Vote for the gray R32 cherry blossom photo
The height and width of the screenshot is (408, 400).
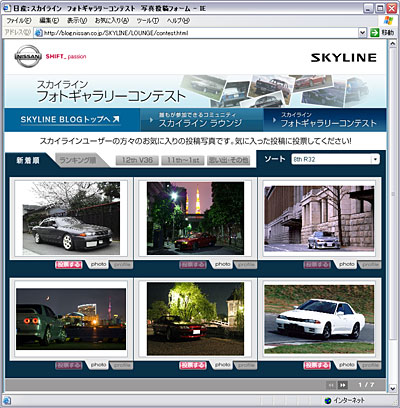[x=69, y=265]
